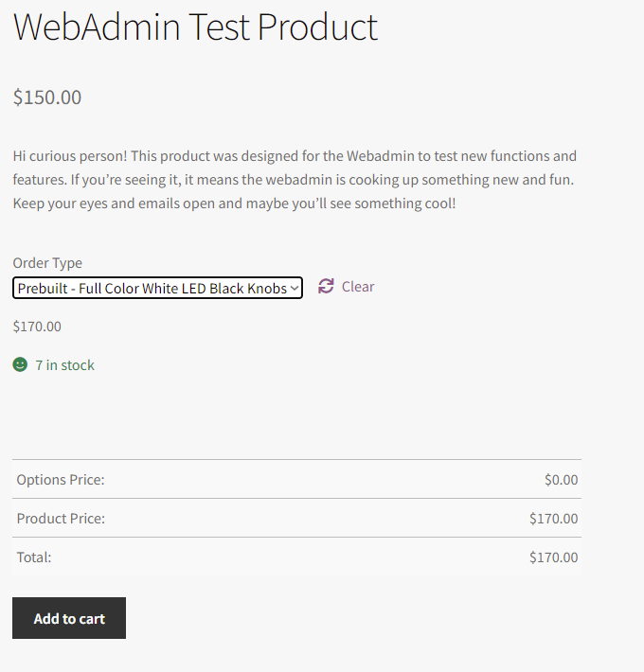Screen dimensions: 644x672
Task: Open the Order Type dropdown
Action: (157, 288)
